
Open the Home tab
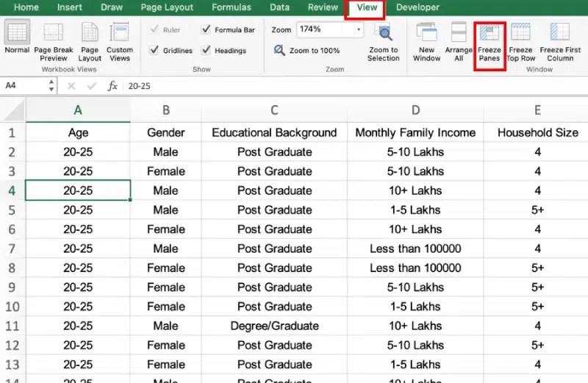pyautogui.click(x=26, y=7)
